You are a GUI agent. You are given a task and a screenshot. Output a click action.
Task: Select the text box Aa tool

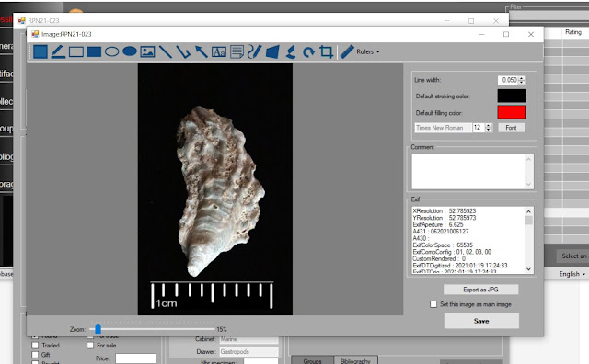click(x=219, y=51)
